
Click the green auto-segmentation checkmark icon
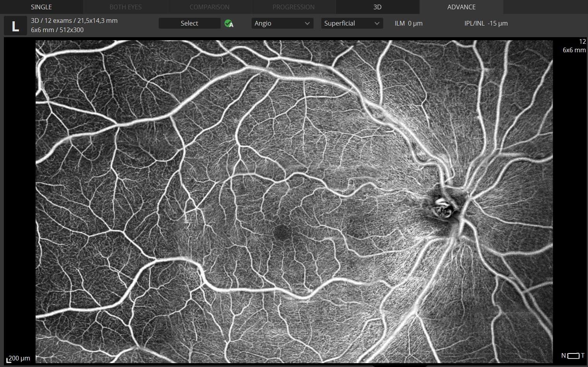tap(229, 24)
